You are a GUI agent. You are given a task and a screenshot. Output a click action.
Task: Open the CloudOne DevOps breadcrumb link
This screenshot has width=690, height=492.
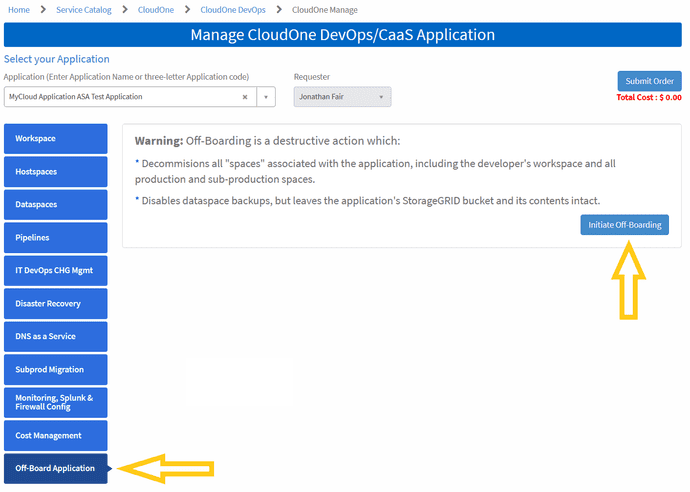pyautogui.click(x=233, y=10)
